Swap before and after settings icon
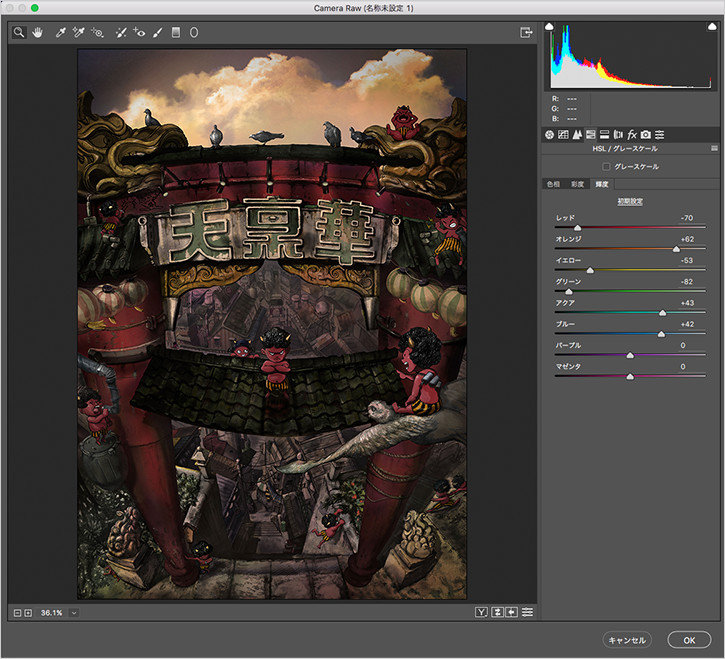The image size is (725, 659). (x=497, y=612)
